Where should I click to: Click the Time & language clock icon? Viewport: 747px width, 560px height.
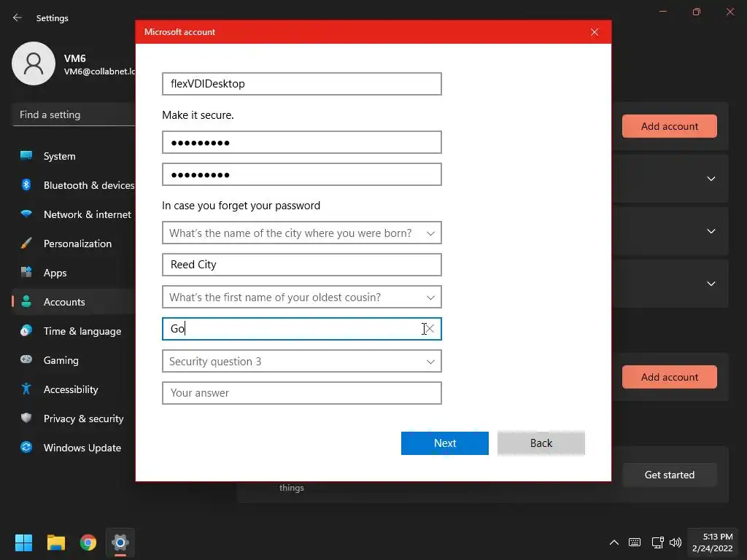pos(26,330)
